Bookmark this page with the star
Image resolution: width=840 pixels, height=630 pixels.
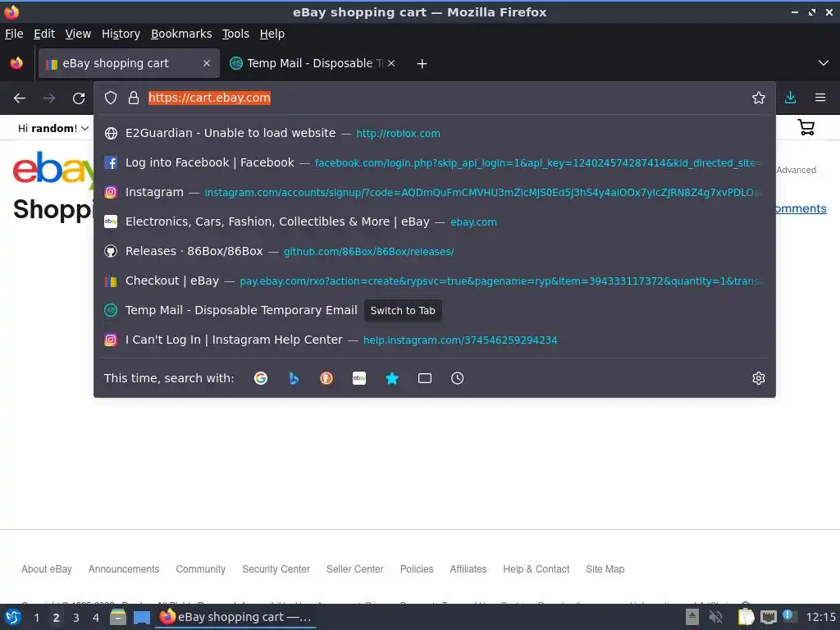click(x=759, y=98)
